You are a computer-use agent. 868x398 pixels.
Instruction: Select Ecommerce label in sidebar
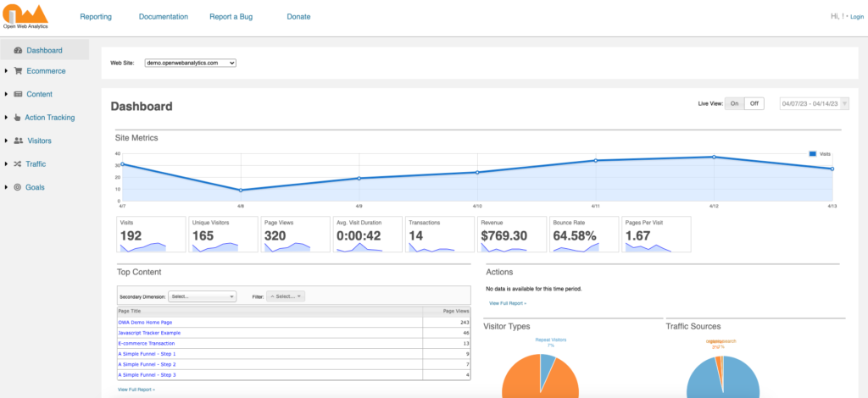tap(46, 71)
